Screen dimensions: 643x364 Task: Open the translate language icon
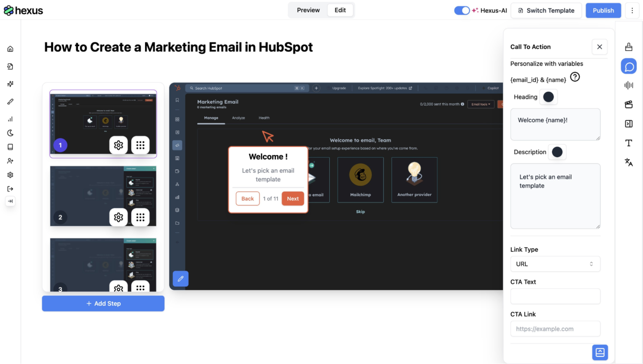(629, 162)
